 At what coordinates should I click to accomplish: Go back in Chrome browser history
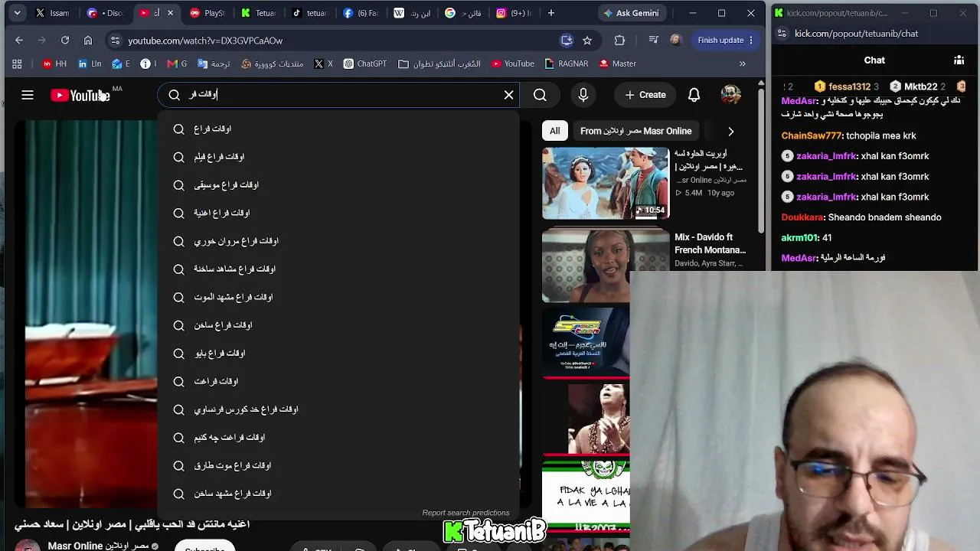pos(19,41)
